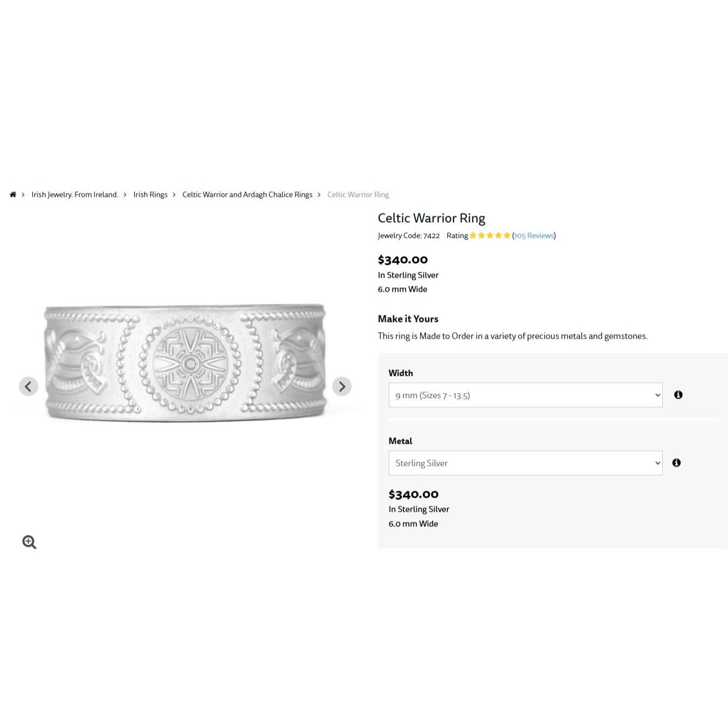The image size is (728, 728).
Task: Expand the Width dropdown showing 9 mm
Action: point(525,395)
